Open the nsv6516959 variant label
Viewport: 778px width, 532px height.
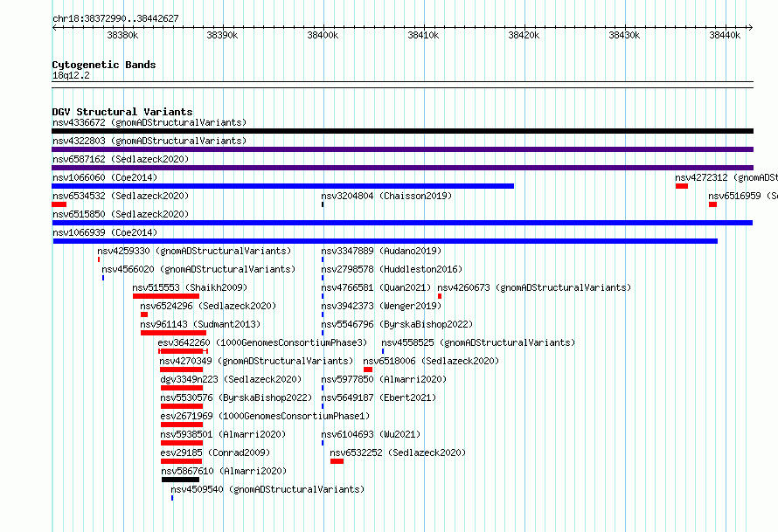coord(743,196)
